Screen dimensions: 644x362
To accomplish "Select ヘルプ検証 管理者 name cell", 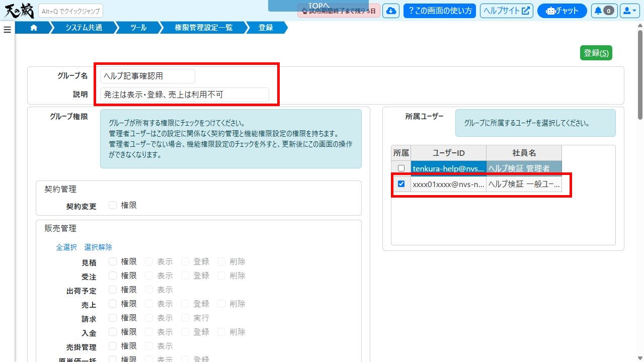I will [x=524, y=168].
